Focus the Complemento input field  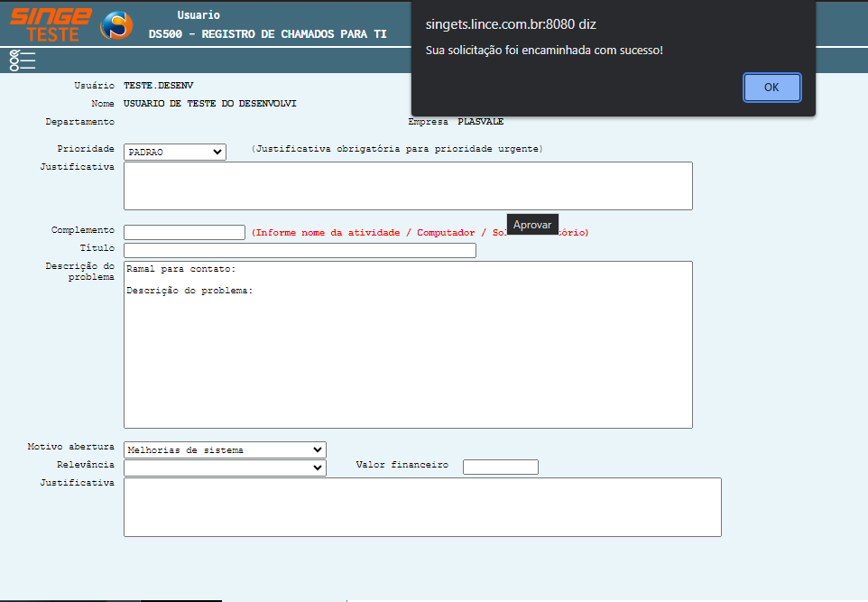pos(184,233)
